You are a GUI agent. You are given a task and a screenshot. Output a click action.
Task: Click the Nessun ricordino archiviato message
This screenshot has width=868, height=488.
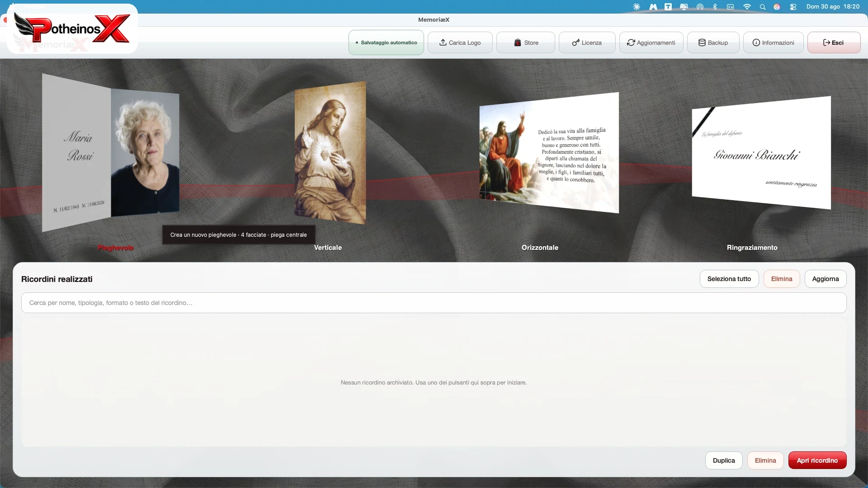[x=434, y=383]
